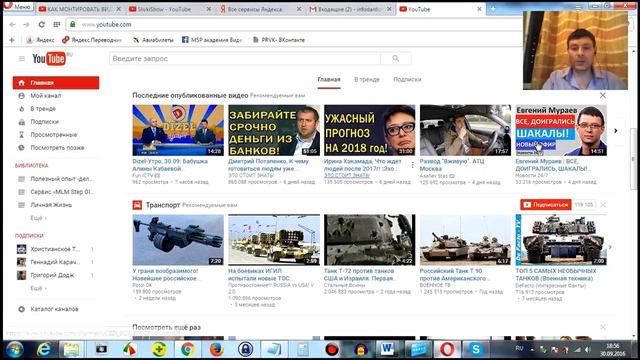Screen dimensions: 640x360
Task: Open the Windows Start button
Action: click(15, 349)
